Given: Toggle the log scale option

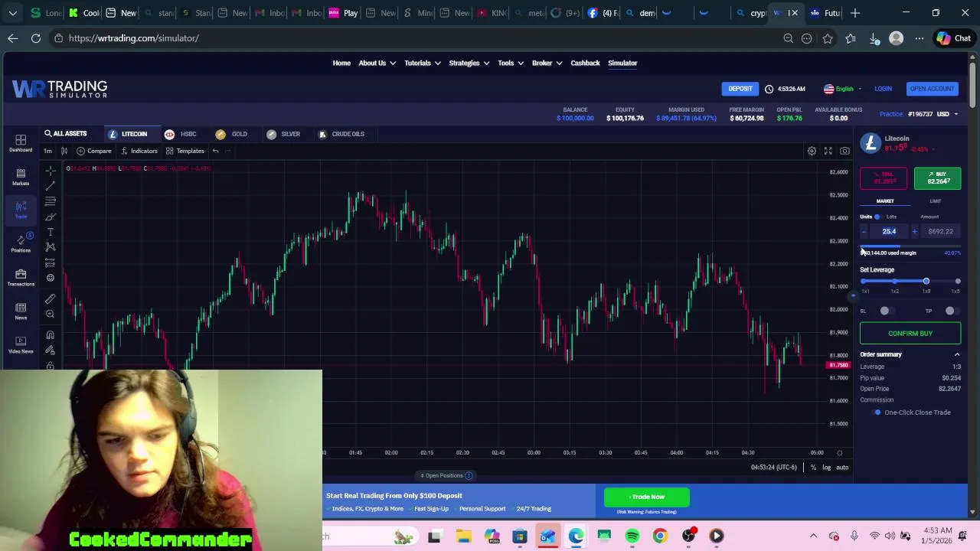Looking at the screenshot, I should [826, 468].
